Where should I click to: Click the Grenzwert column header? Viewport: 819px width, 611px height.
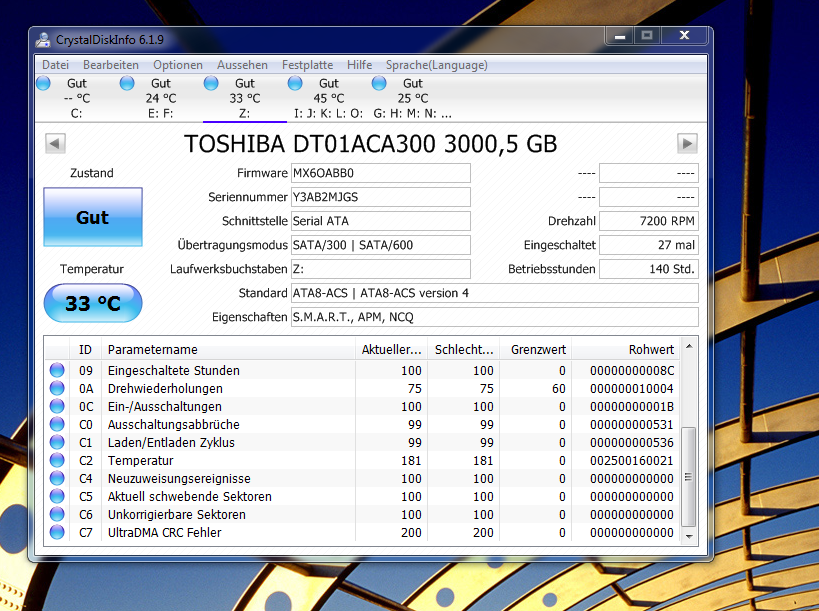point(536,349)
